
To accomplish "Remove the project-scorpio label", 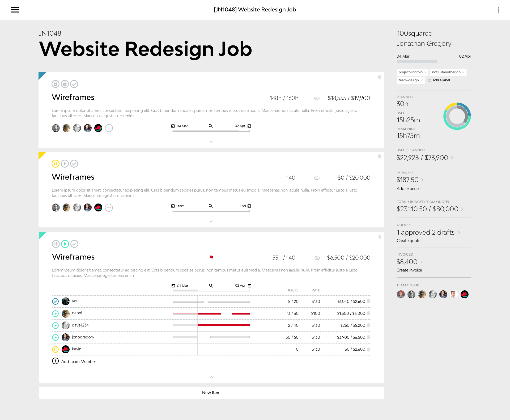I will 425,72.
